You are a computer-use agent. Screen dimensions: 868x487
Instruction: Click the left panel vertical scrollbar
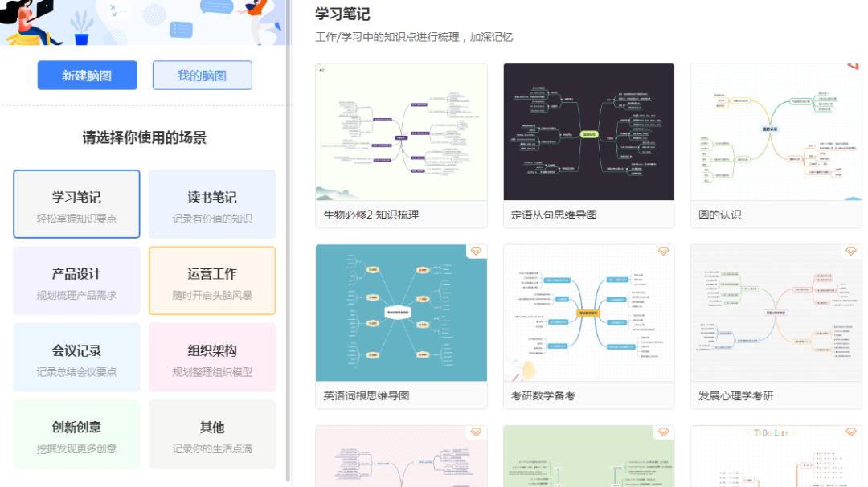(288, 241)
